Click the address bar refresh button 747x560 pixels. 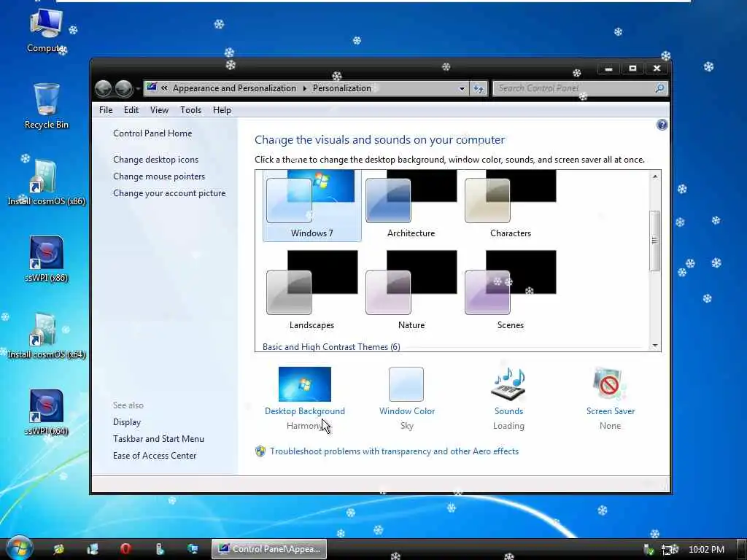pyautogui.click(x=479, y=88)
